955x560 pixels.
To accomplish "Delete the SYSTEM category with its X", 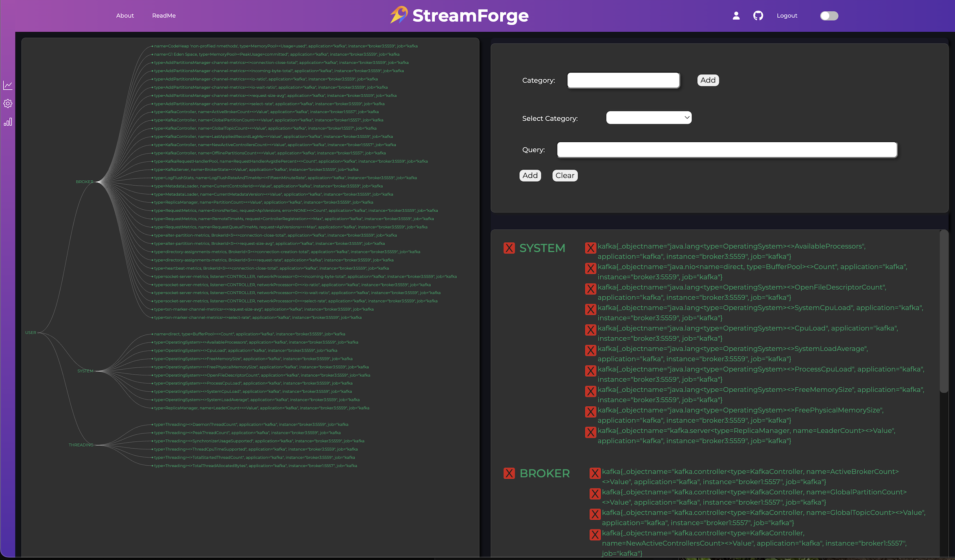I will tap(509, 248).
